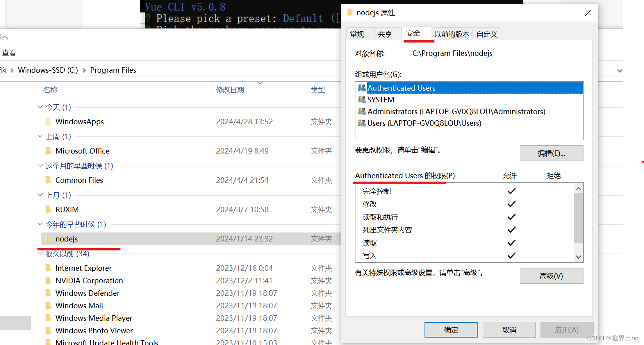This screenshot has width=644, height=345.
Task: Click the Common Files folder icon
Action: tap(48, 180)
